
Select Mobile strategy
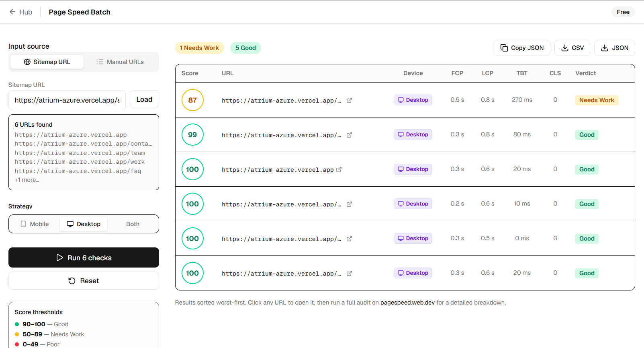(35, 224)
